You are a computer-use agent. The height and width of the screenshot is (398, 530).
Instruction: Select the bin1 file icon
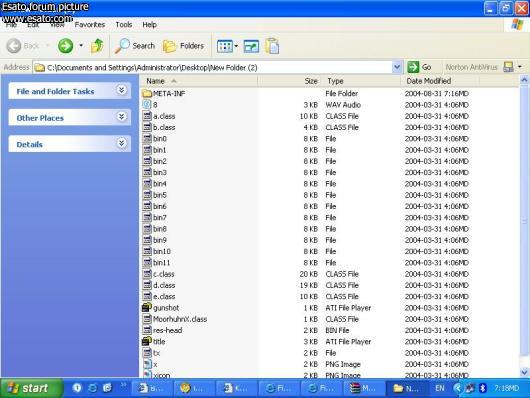[x=147, y=150]
